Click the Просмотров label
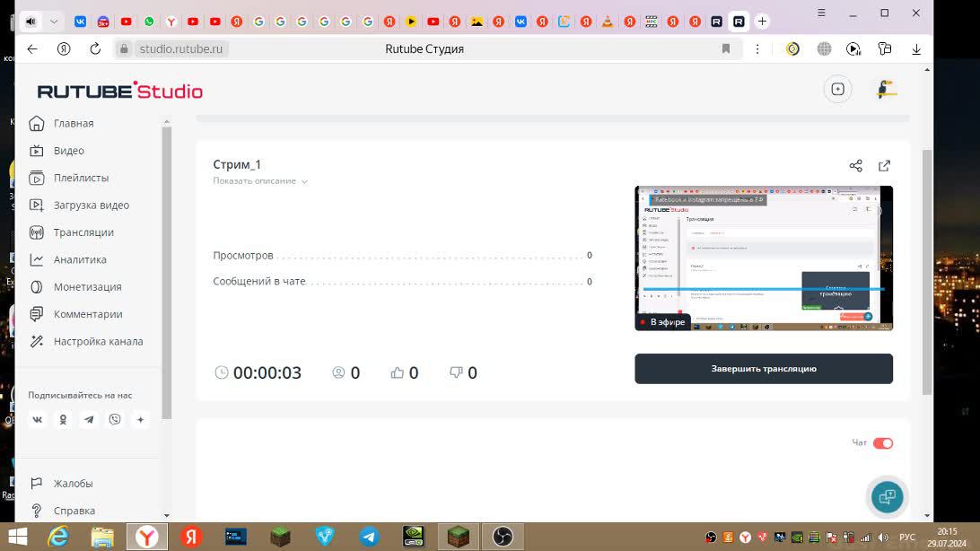Screen dimensions: 980x551 pos(243,256)
